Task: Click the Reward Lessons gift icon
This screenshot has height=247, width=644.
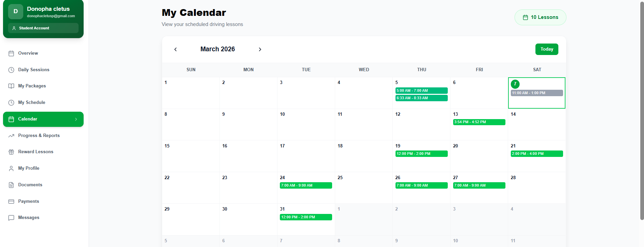Action: click(11, 152)
